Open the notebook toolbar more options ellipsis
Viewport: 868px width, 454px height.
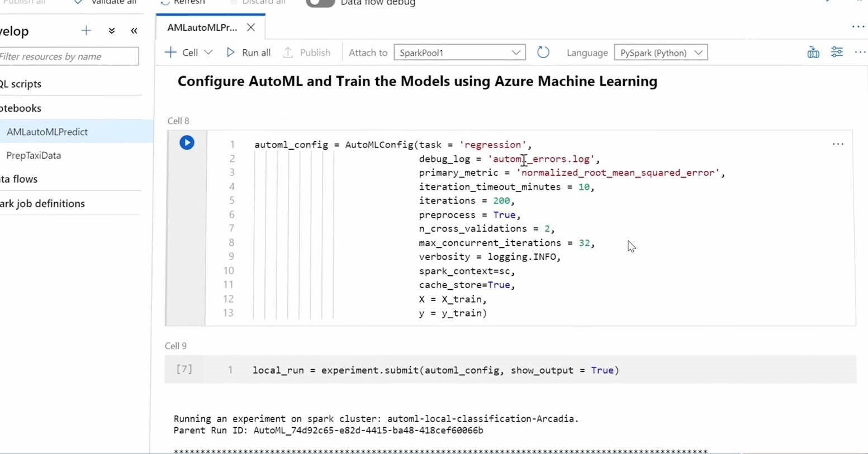point(860,52)
